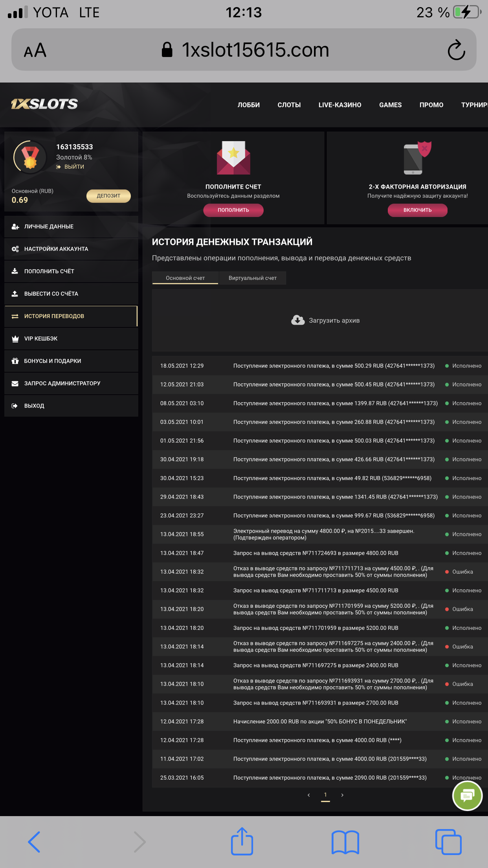Select the Основной счет tab
This screenshot has width=488, height=868.
185,278
